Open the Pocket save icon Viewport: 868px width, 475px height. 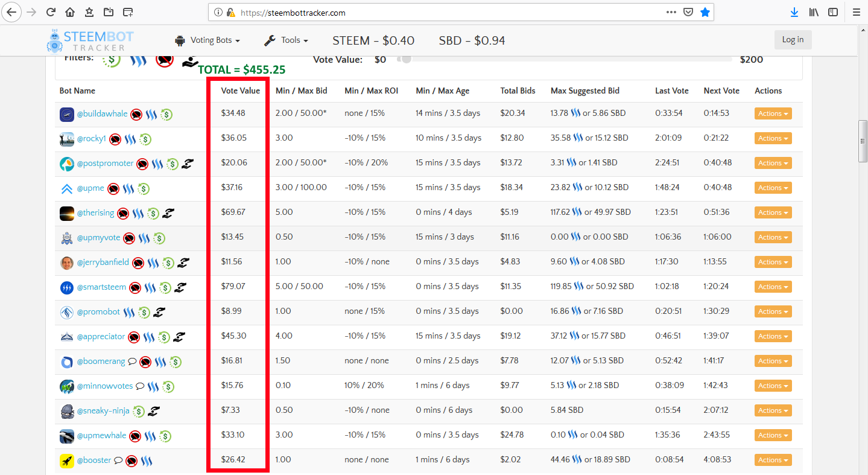[688, 12]
